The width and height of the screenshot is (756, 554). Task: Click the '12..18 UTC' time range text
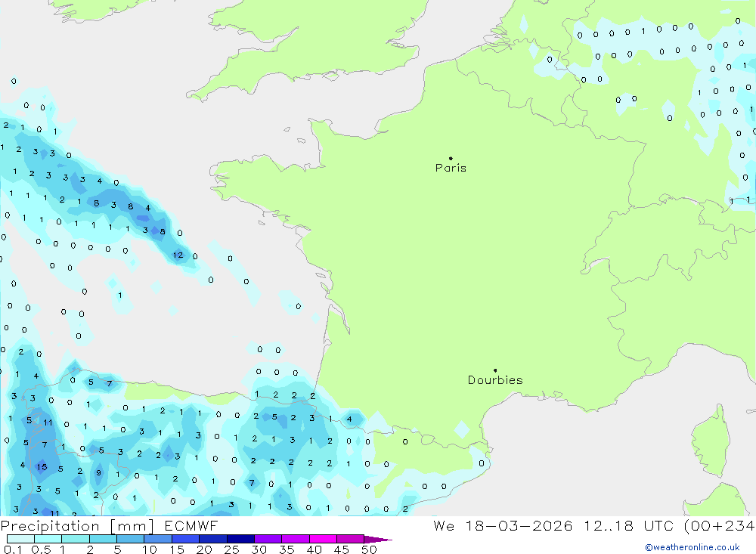tap(629, 526)
